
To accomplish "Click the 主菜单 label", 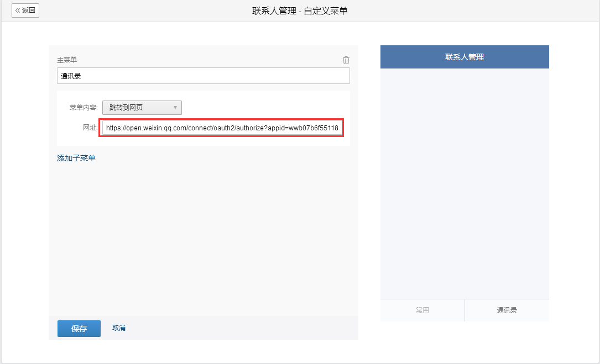I will [67, 60].
